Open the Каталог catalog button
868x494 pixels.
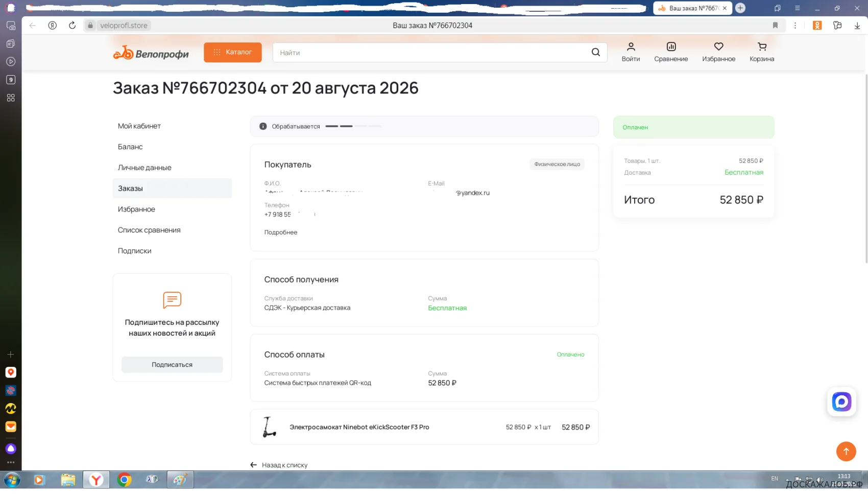pos(233,52)
